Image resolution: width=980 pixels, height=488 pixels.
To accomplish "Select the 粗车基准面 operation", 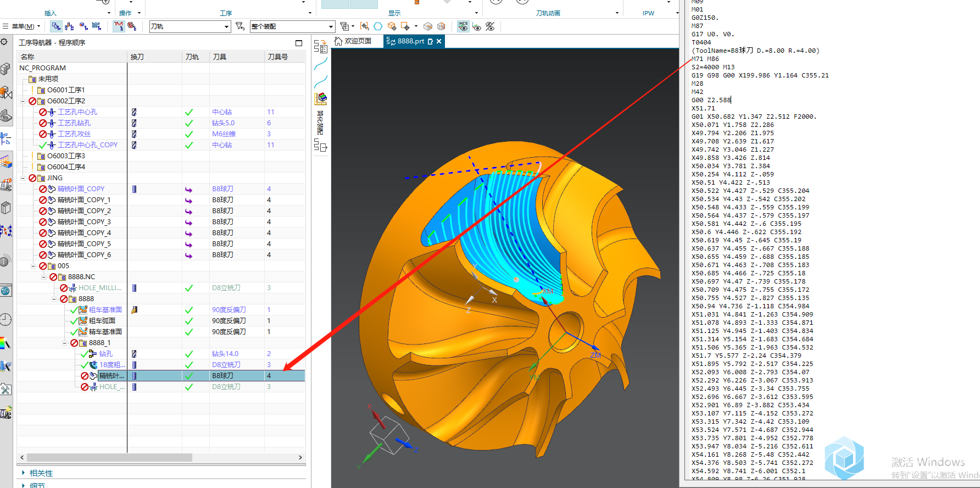I will [x=105, y=309].
